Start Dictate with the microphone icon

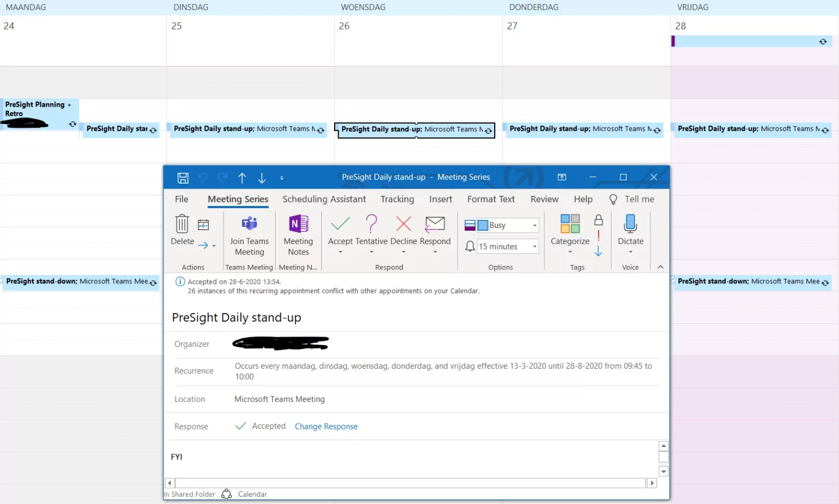630,224
